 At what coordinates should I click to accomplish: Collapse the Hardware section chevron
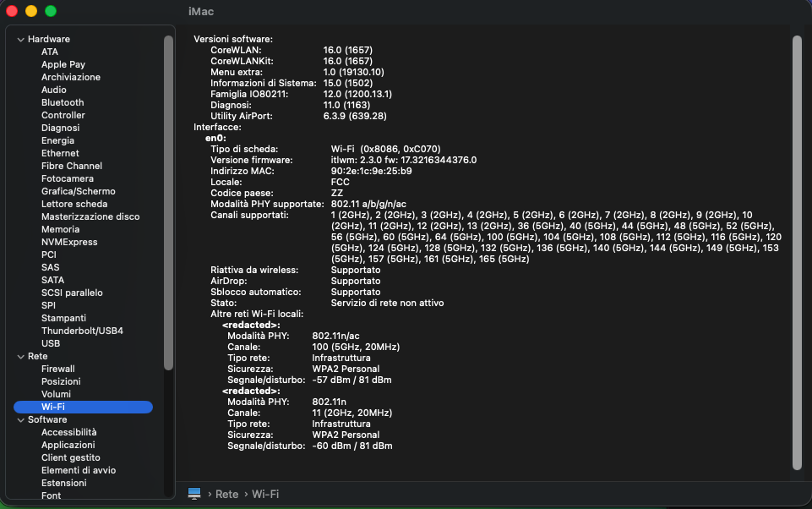(21, 40)
